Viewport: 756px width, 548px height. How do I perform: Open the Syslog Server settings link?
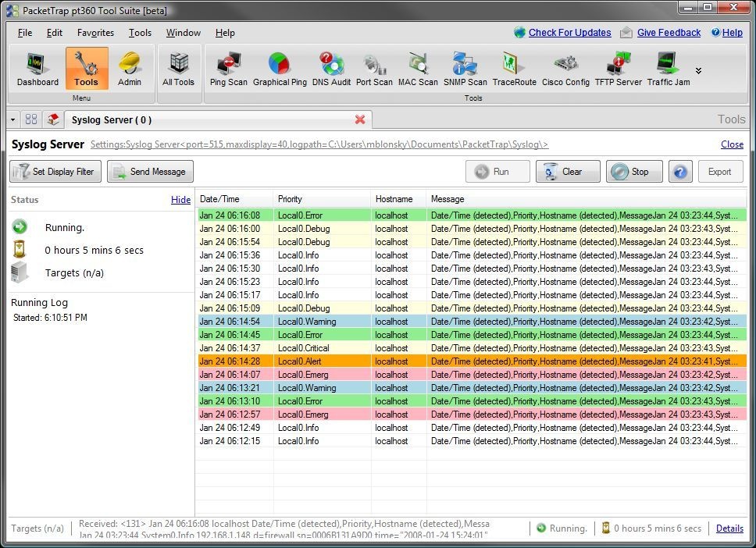pos(319,144)
